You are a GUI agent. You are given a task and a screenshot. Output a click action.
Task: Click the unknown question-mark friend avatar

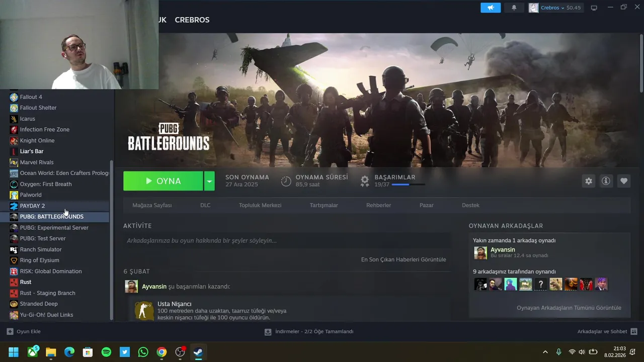540,284
